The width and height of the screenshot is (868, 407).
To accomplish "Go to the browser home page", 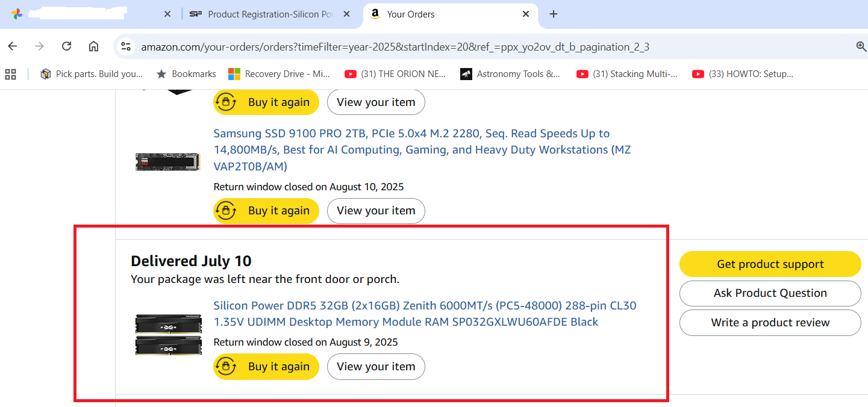I will [x=93, y=46].
